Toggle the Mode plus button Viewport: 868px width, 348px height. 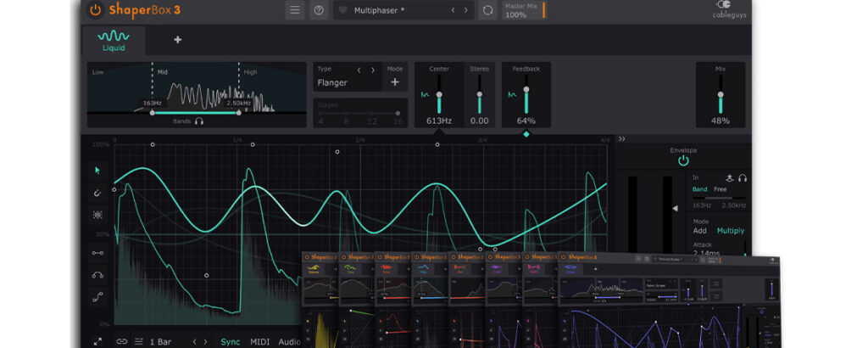[395, 82]
